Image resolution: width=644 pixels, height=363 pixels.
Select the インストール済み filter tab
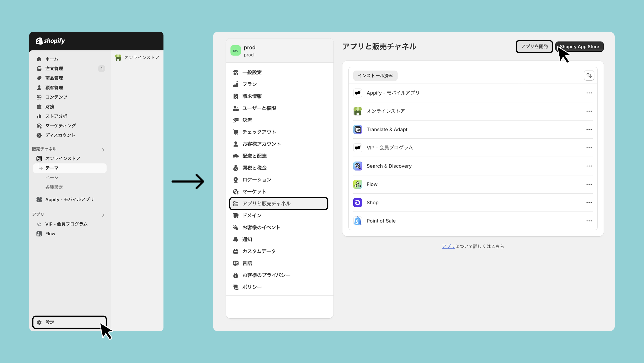click(x=375, y=75)
